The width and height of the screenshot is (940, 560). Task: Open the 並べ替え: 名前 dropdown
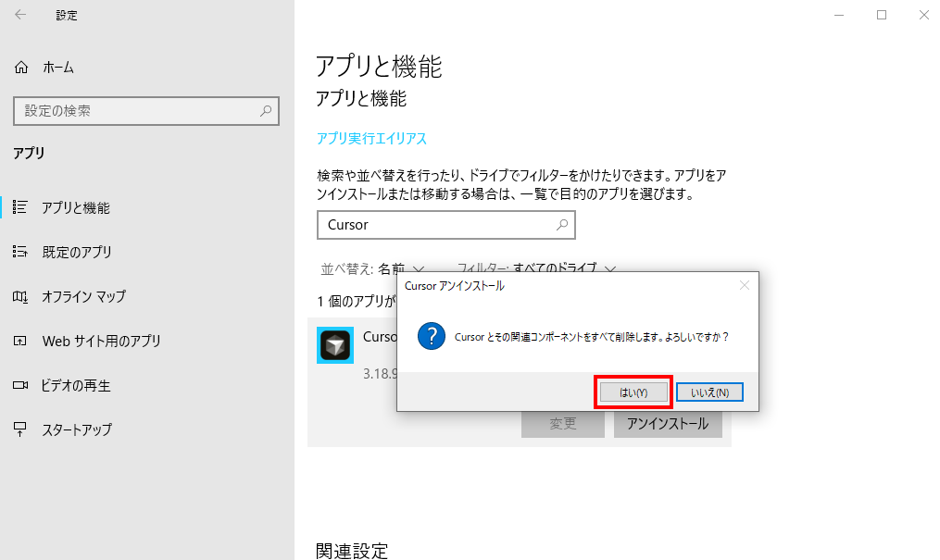[372, 268]
